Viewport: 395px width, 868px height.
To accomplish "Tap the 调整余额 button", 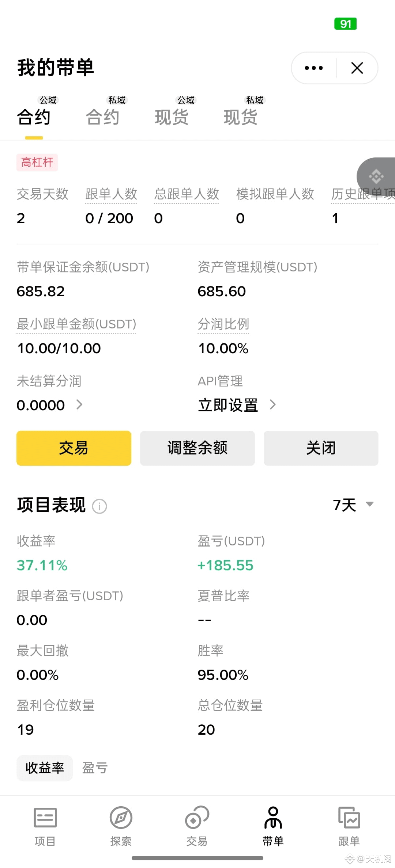I will [197, 448].
